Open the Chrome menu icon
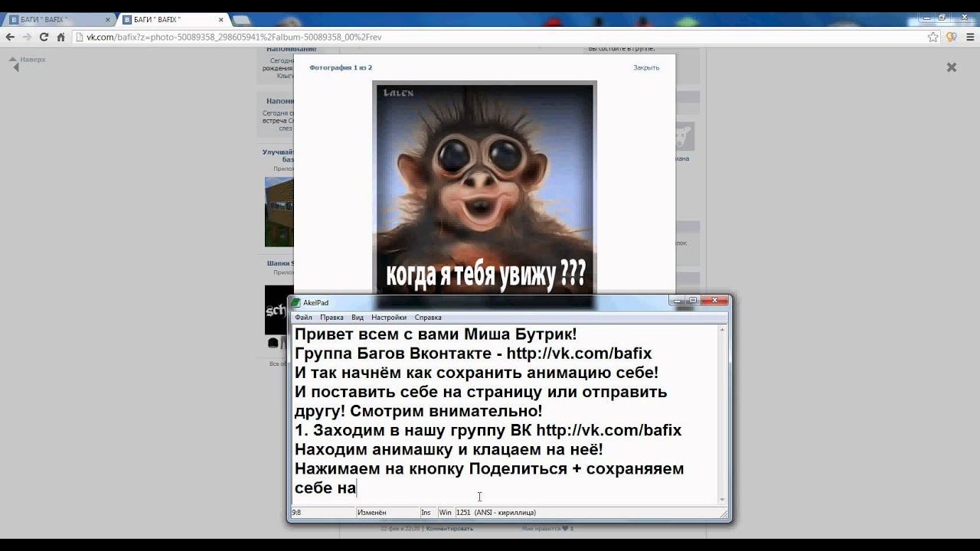Screen dimensions: 980x551 tap(969, 37)
